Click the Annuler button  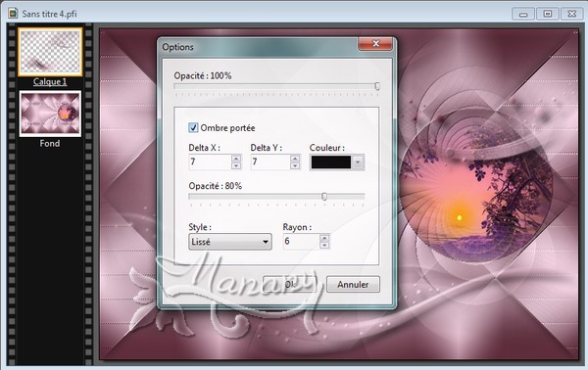[353, 284]
